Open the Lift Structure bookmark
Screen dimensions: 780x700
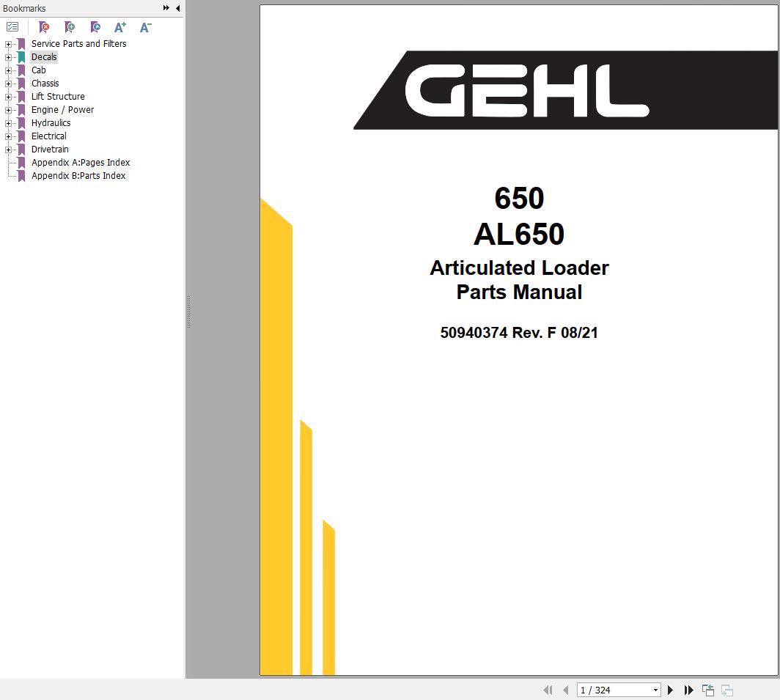[58, 97]
